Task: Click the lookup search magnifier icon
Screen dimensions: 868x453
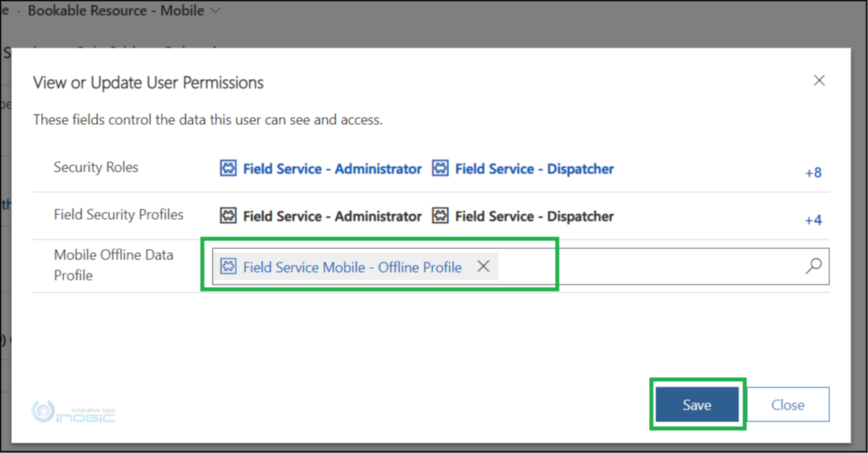Action: click(x=813, y=266)
